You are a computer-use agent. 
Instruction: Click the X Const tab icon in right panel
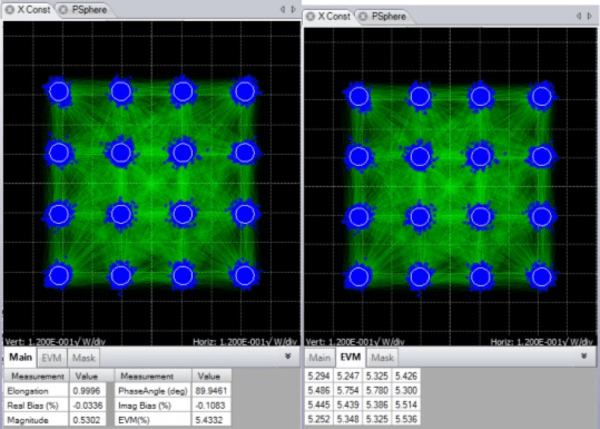coord(311,16)
